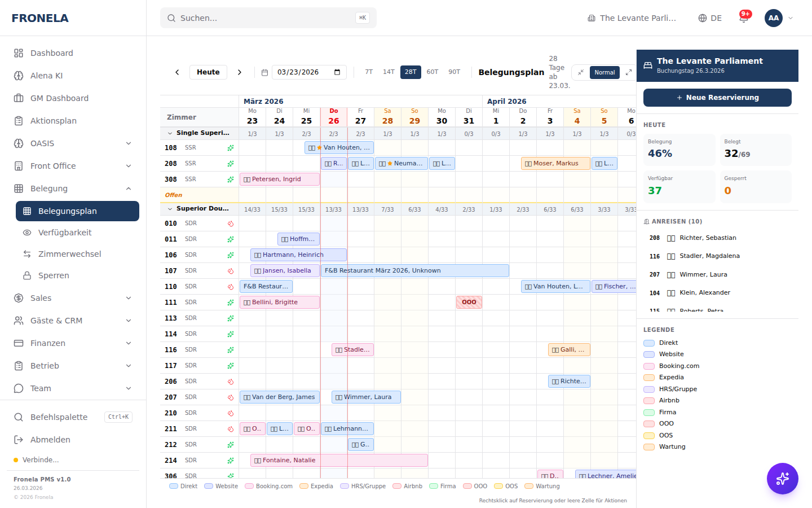Click the compact view shrink icon
This screenshot has width=812, height=508.
tap(581, 72)
